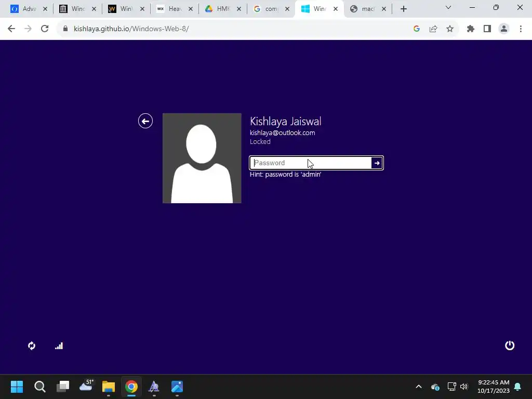This screenshot has height=399, width=532.
Task: Close the HMK Google Drive tab
Action: coord(239,9)
